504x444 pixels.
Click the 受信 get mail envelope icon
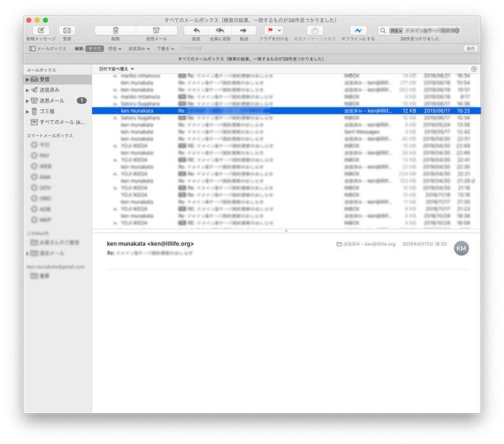(67, 31)
